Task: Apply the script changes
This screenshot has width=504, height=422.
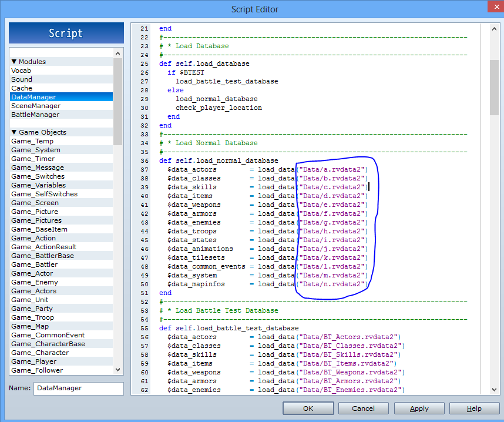Action: tap(419, 408)
